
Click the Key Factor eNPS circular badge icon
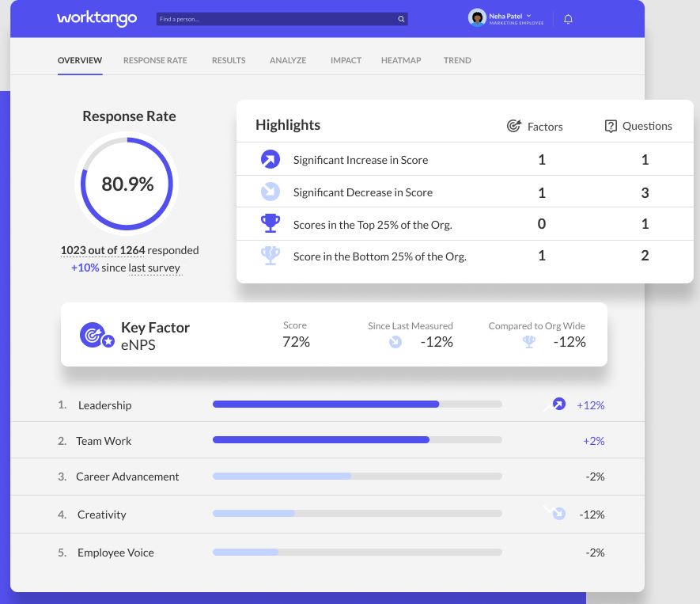pyautogui.click(x=95, y=334)
